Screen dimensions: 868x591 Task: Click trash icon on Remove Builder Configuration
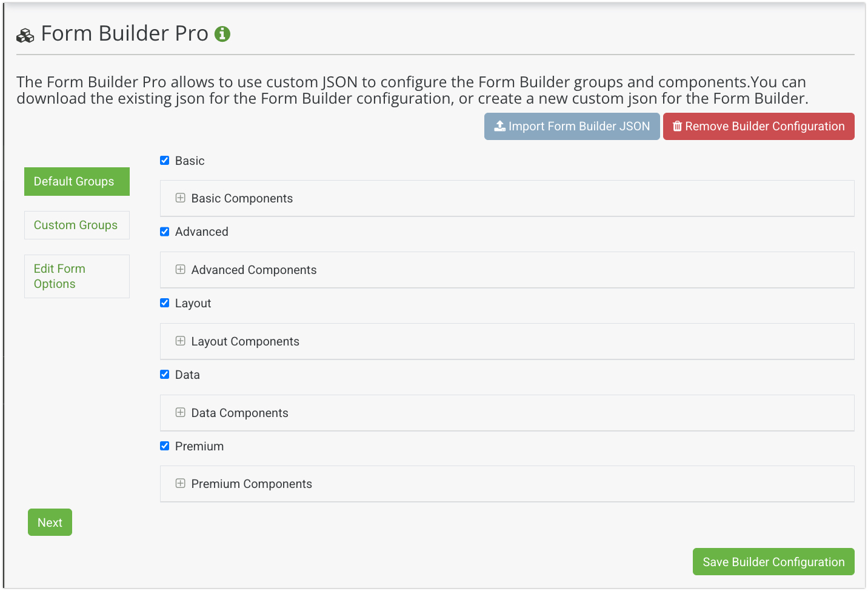(x=677, y=126)
